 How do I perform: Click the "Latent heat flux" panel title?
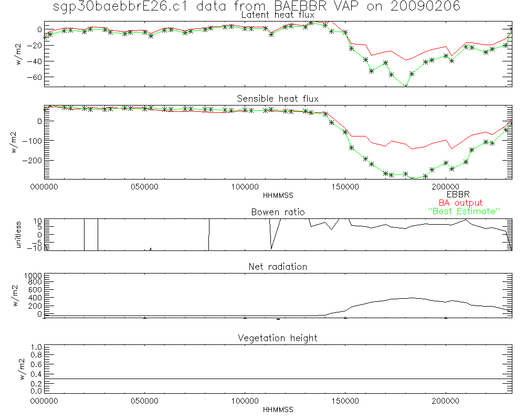pyautogui.click(x=278, y=15)
